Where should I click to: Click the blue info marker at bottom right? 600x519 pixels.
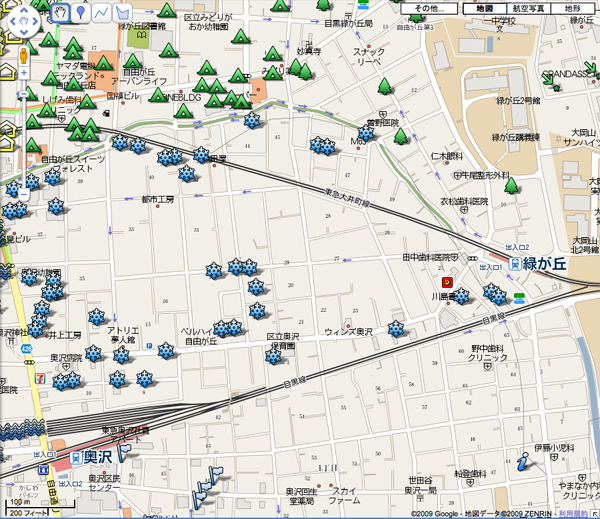(x=524, y=461)
